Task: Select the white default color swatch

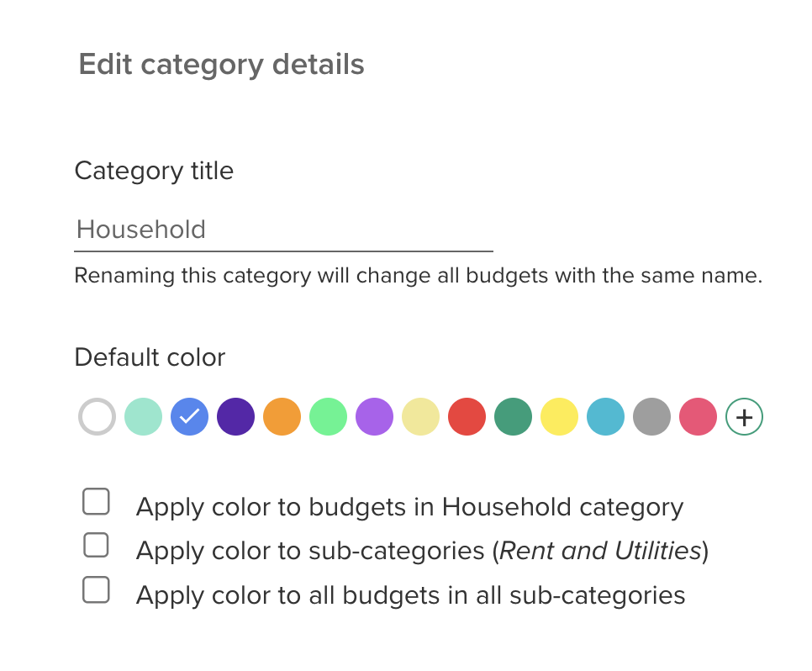Action: (97, 417)
